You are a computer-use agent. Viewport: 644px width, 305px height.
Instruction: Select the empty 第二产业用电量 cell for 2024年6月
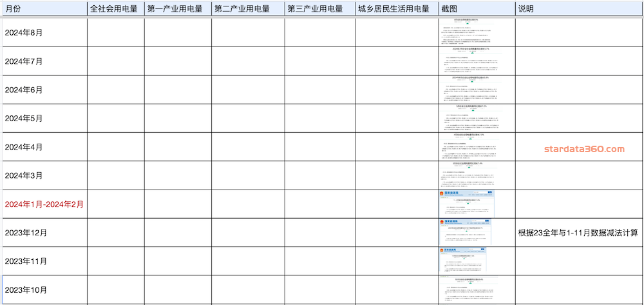(x=248, y=90)
